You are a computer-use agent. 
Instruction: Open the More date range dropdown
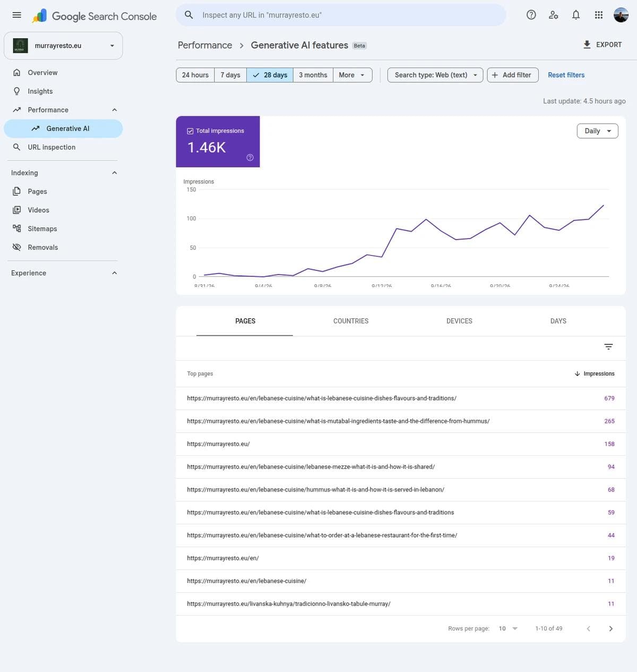[x=352, y=75]
